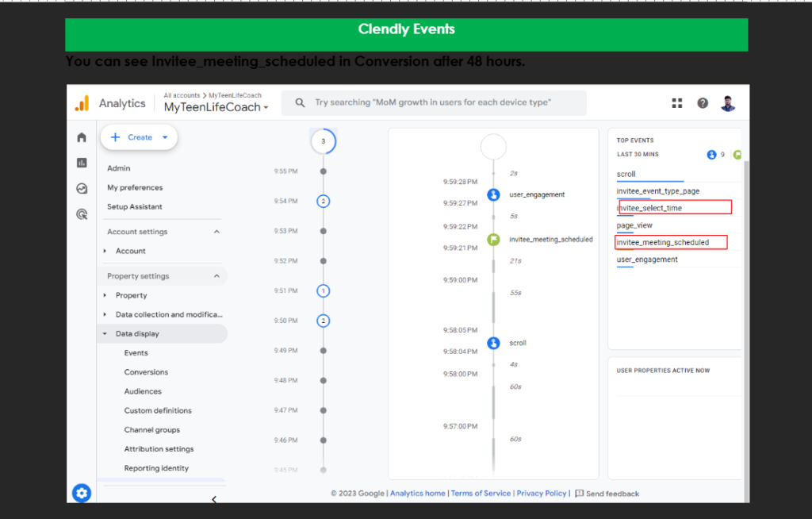
Task: Open Advertising icon in sidebar
Action: point(82,214)
